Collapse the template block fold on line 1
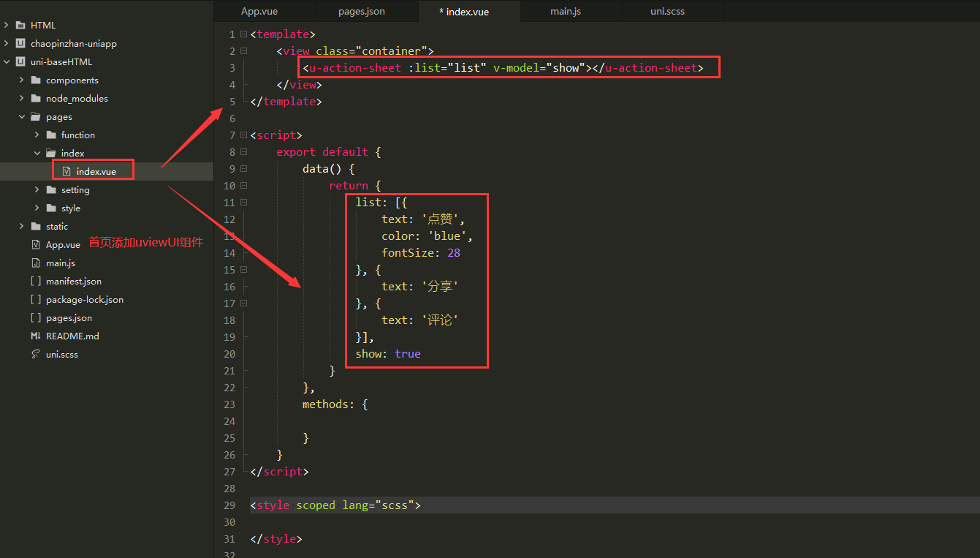This screenshot has height=558, width=980. 242,34
